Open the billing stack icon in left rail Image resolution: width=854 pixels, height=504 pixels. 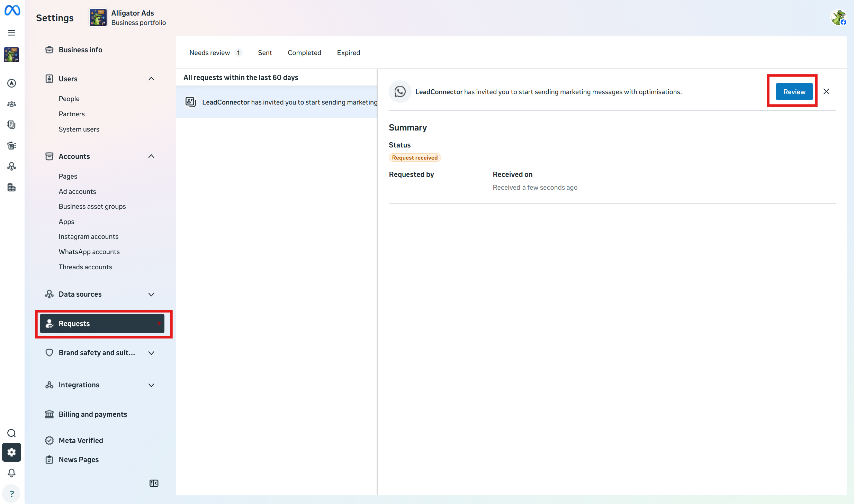[11, 187]
